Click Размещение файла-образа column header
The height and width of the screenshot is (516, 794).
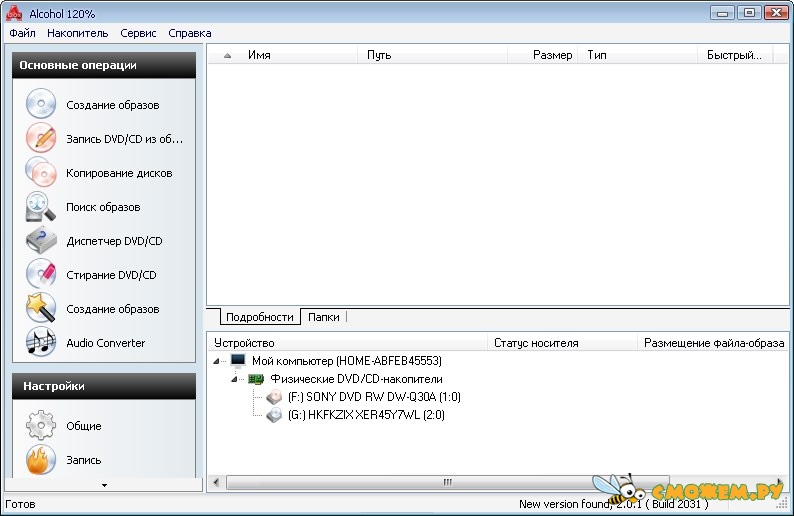click(x=714, y=343)
